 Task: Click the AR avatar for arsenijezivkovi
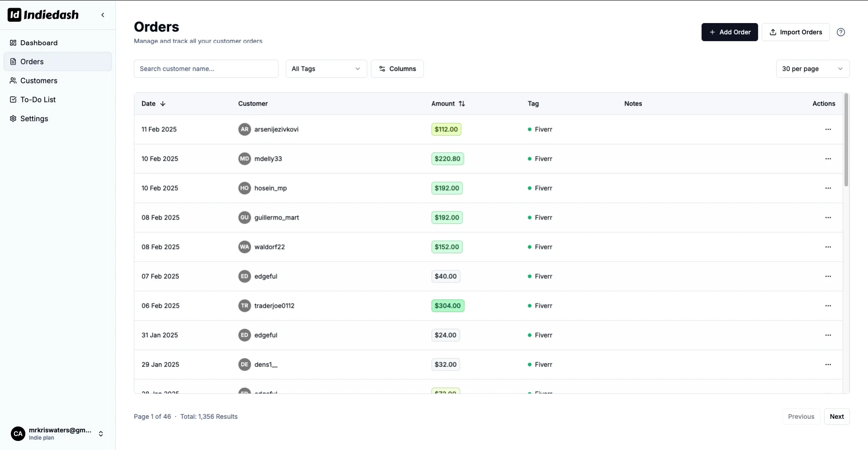pos(244,129)
